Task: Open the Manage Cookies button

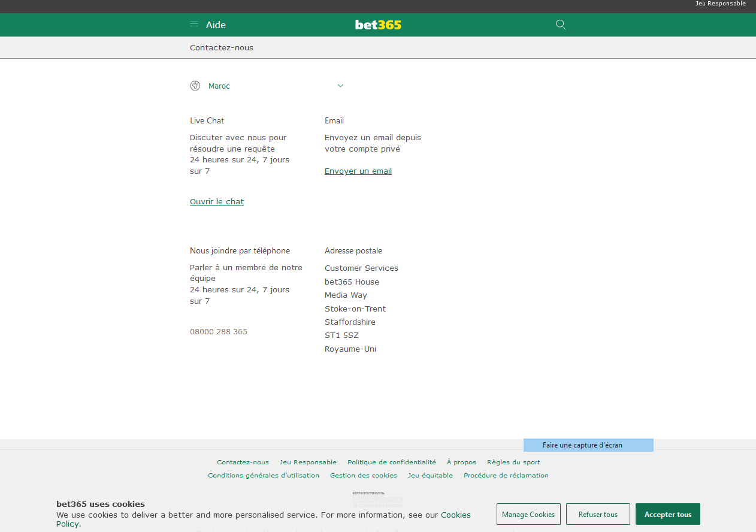Action: (528, 515)
